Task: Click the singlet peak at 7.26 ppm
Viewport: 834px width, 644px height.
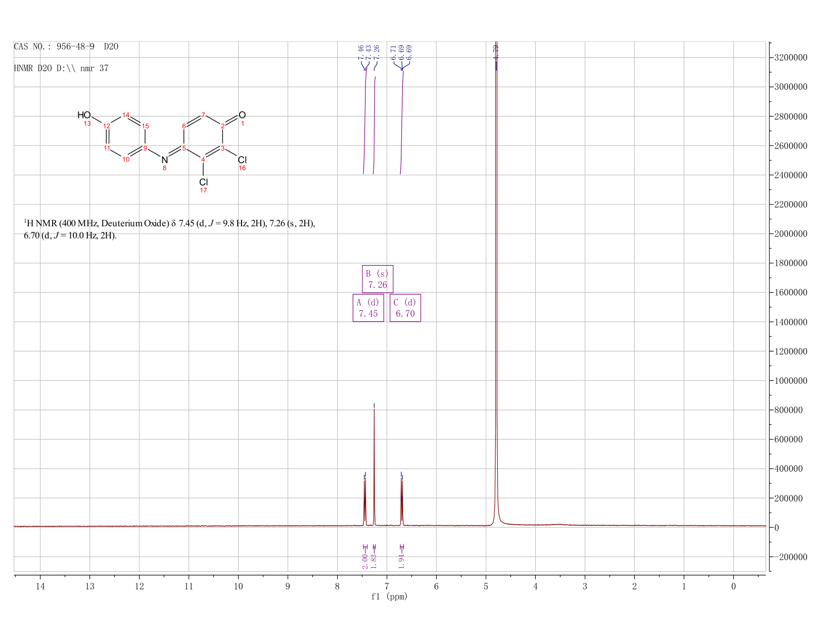Action: pyautogui.click(x=374, y=467)
